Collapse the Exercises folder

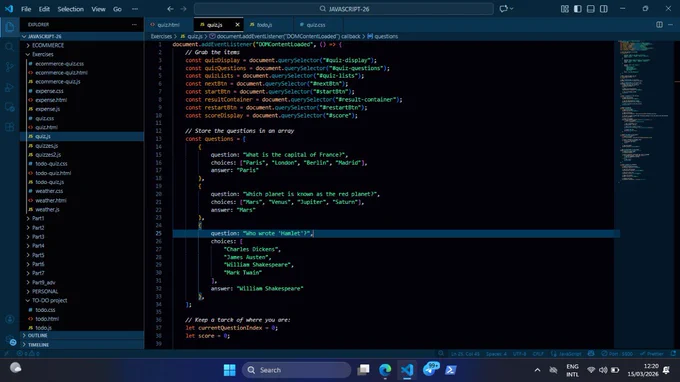(x=82, y=54)
